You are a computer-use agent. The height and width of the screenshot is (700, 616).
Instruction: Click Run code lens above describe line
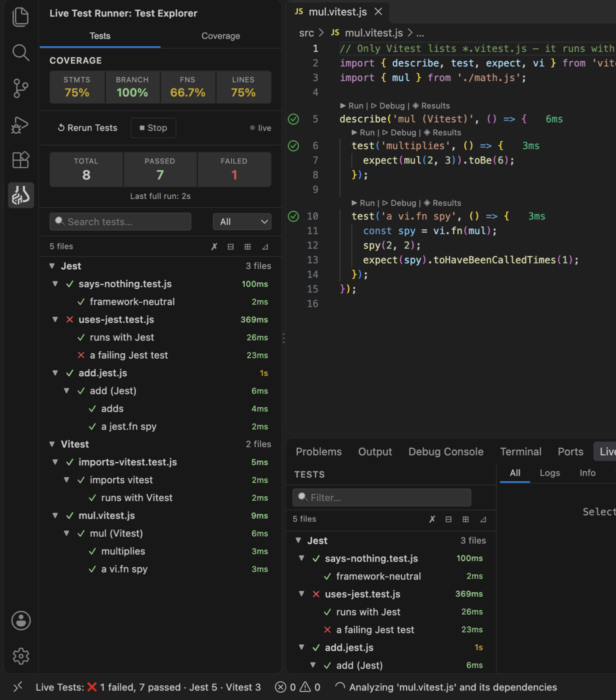pos(352,106)
